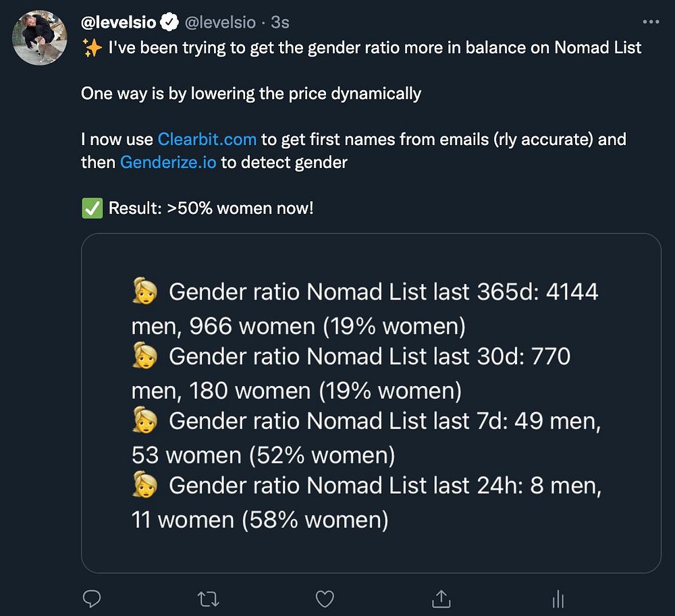Open the Genderize.io link
The height and width of the screenshot is (616, 675).
click(168, 163)
